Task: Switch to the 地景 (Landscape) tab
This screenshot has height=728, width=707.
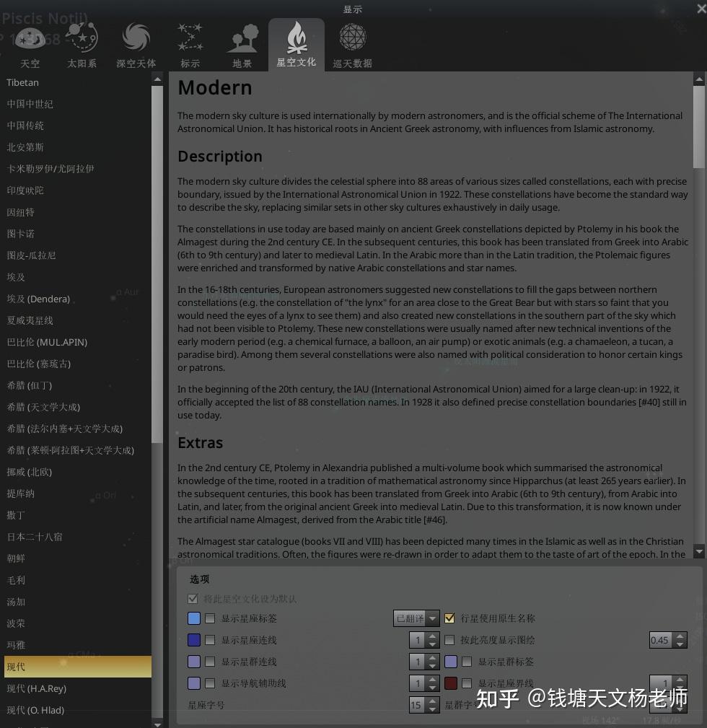Action: [242, 45]
